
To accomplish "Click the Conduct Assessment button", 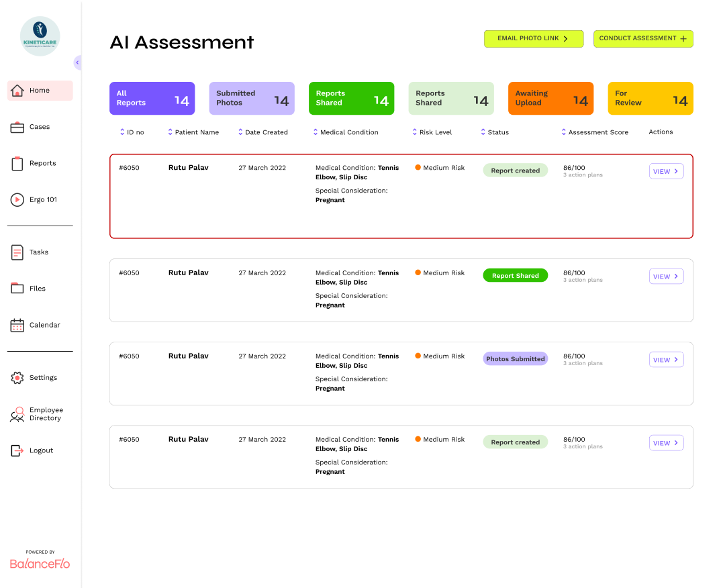I will click(x=643, y=39).
